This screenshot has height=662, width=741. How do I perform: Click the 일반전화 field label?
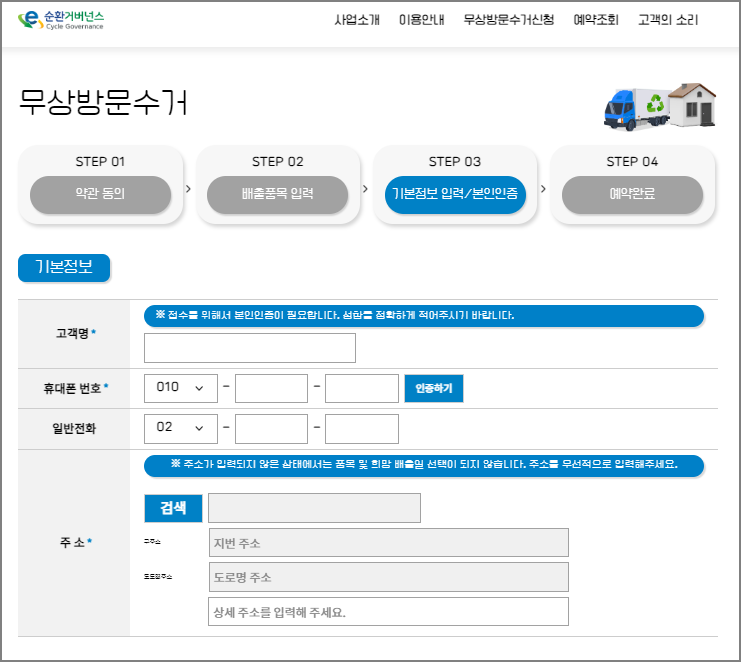[74, 429]
